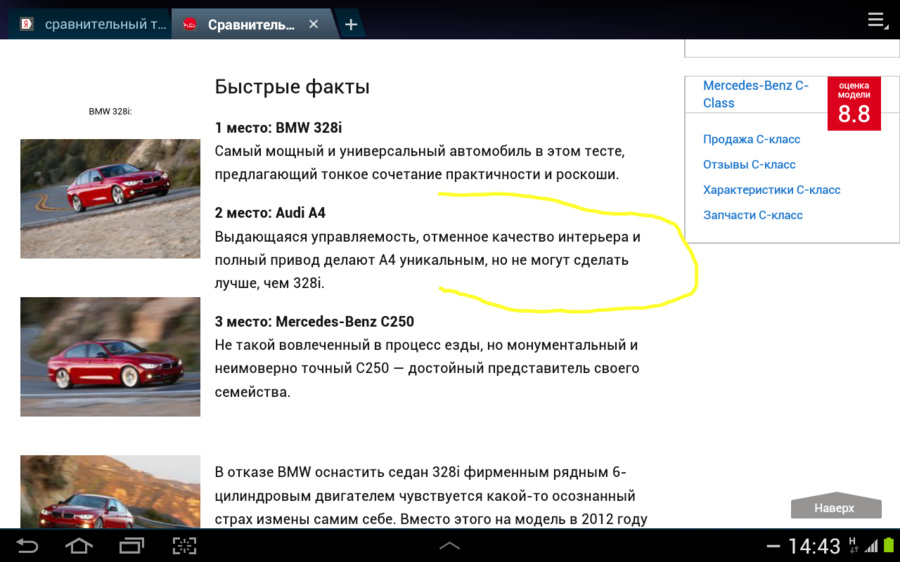Image resolution: width=900 pixels, height=562 pixels.
Task: Open a new browser tab with plus
Action: coord(351,25)
